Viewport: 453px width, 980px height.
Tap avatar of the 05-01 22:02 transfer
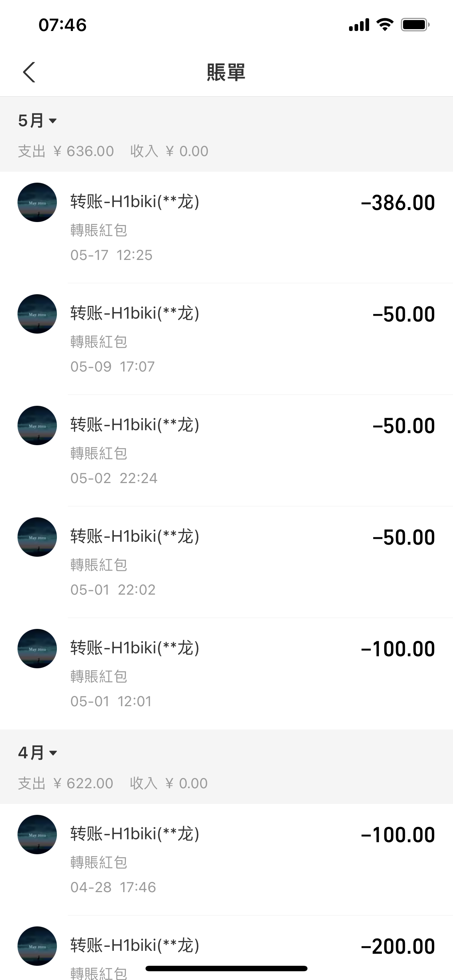37,537
